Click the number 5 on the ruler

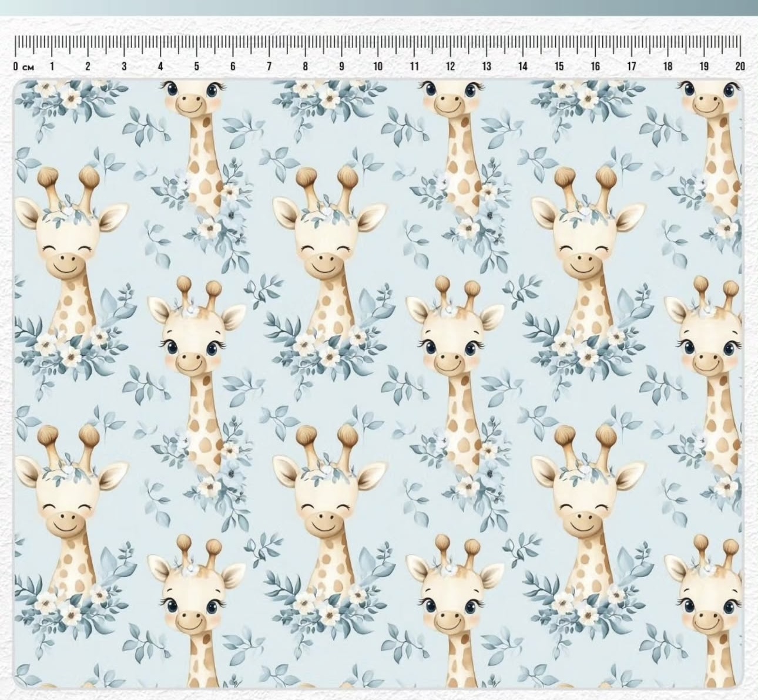coord(197,66)
